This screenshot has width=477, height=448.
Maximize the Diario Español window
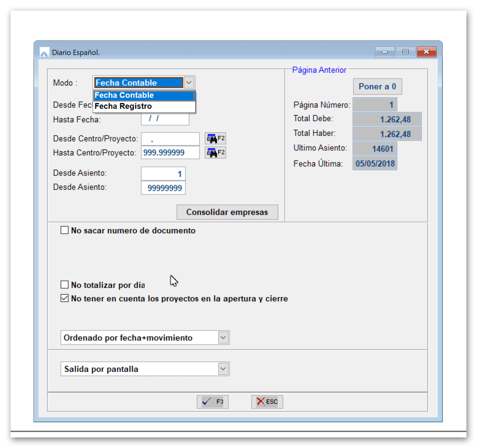click(405, 52)
